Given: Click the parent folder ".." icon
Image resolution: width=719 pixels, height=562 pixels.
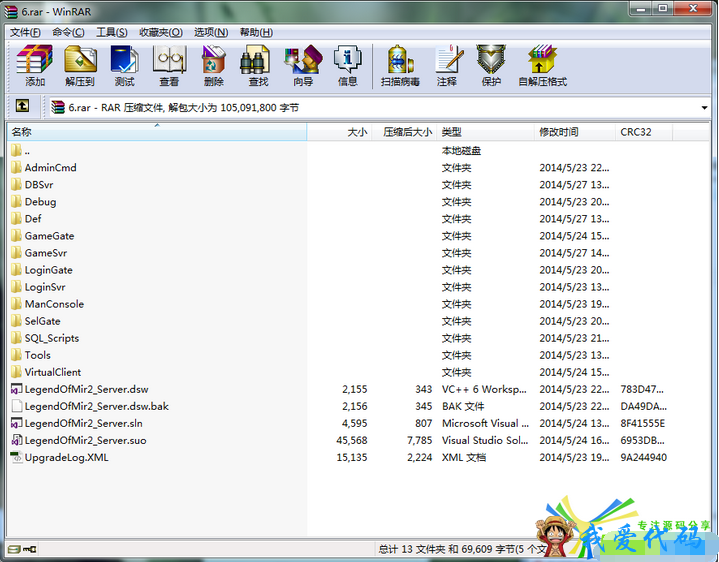Looking at the screenshot, I should [x=17, y=150].
